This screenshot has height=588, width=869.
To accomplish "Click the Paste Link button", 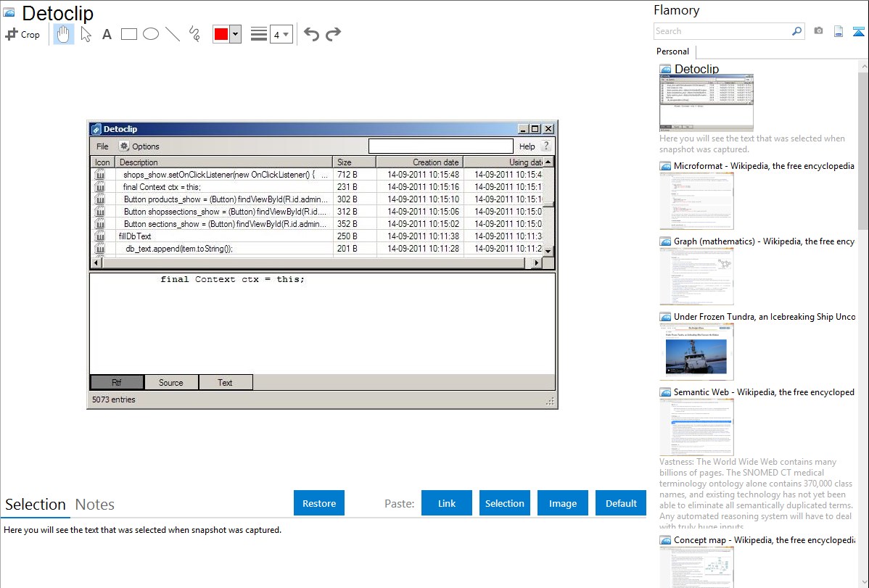I will coord(447,503).
